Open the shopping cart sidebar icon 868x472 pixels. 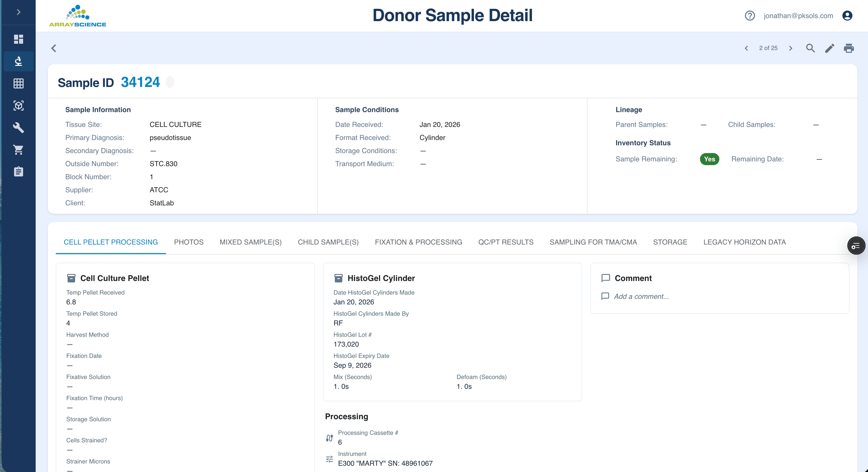[19, 150]
